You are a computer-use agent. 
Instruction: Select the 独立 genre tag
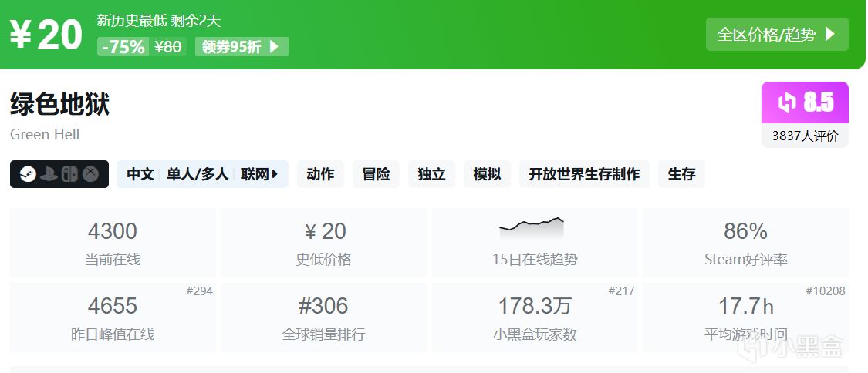coord(431,174)
